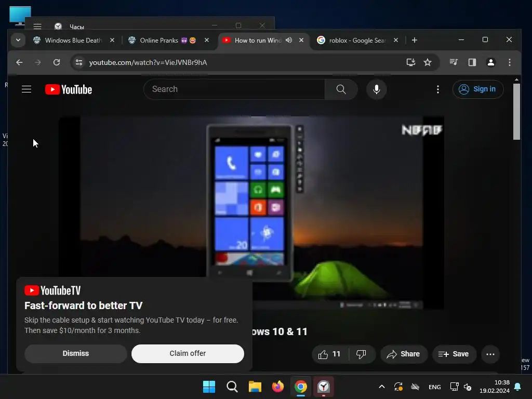This screenshot has height=399, width=532.
Task: Toggle the Chrome side panel
Action: (x=472, y=62)
